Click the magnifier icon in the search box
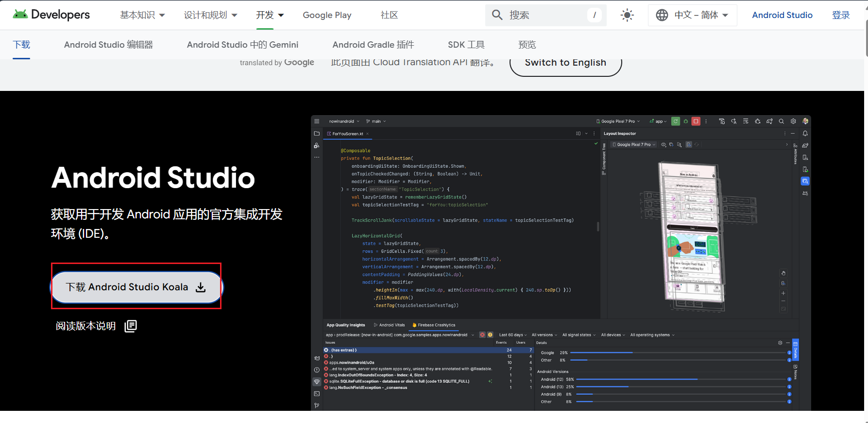 pos(497,15)
